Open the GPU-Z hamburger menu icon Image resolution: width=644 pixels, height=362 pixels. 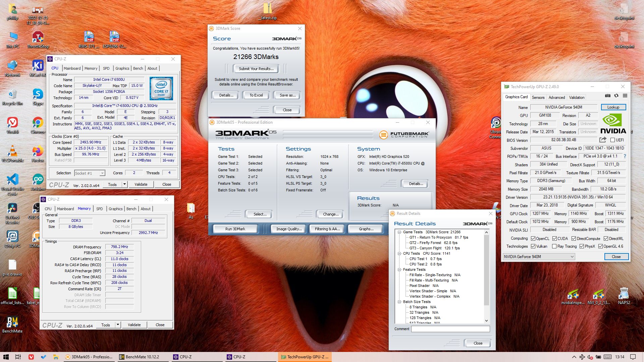[x=625, y=96]
